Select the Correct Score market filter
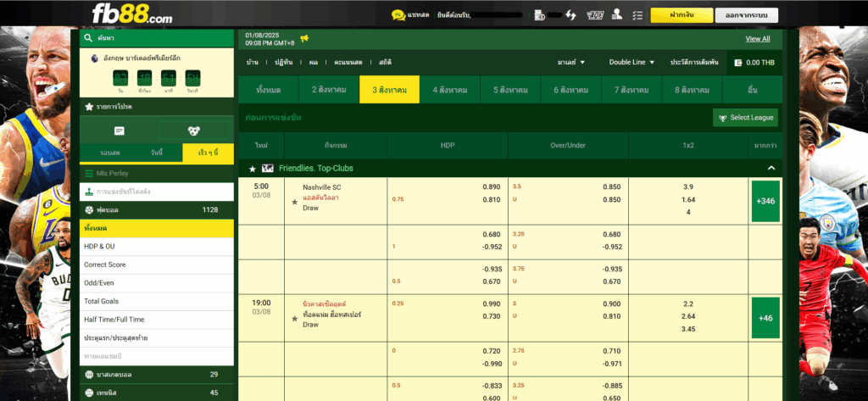Image resolution: width=868 pixels, height=401 pixels. (157, 265)
